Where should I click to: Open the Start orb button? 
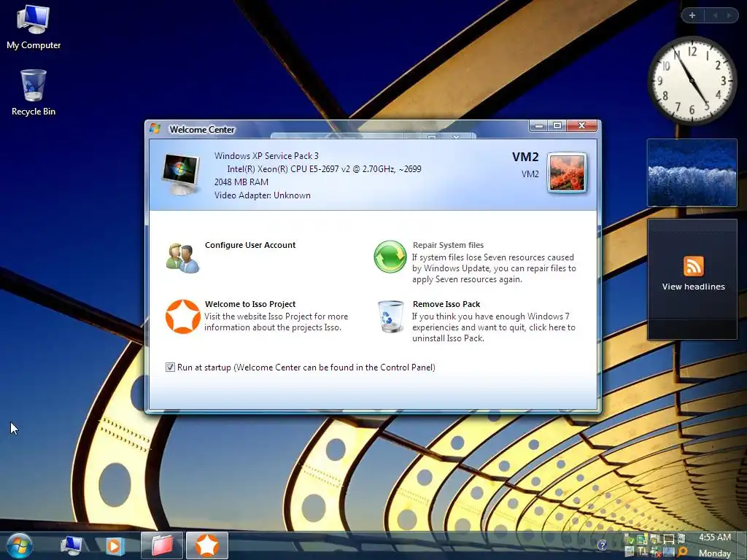point(20,545)
